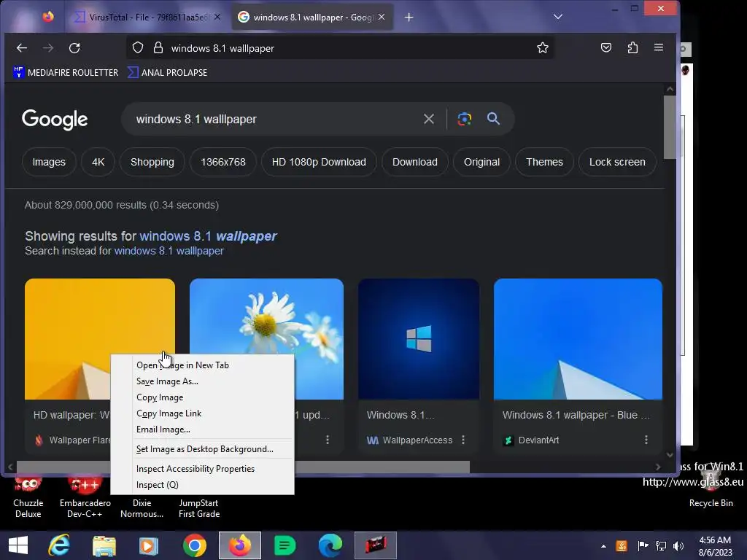Open Google Lens search by image icon
The height and width of the screenshot is (560, 747).
[x=465, y=119]
